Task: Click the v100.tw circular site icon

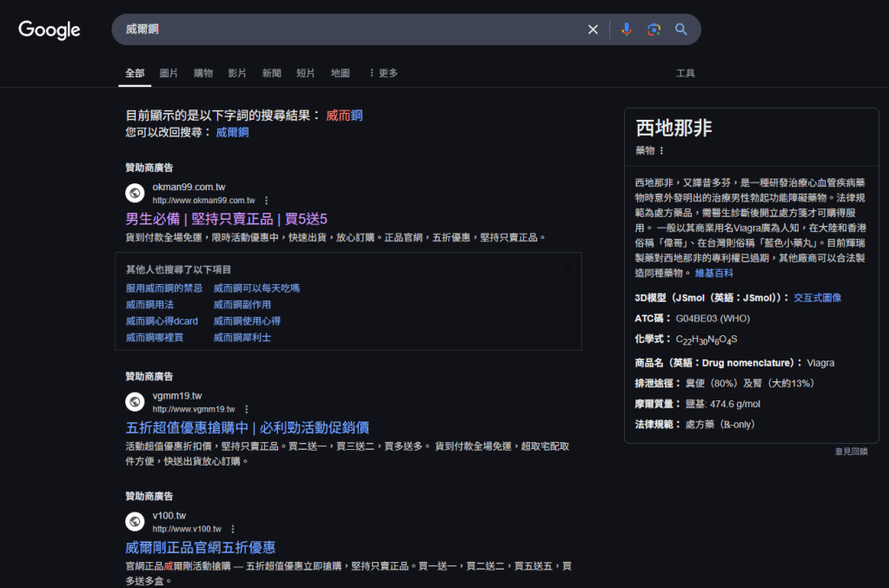Action: pos(134,522)
